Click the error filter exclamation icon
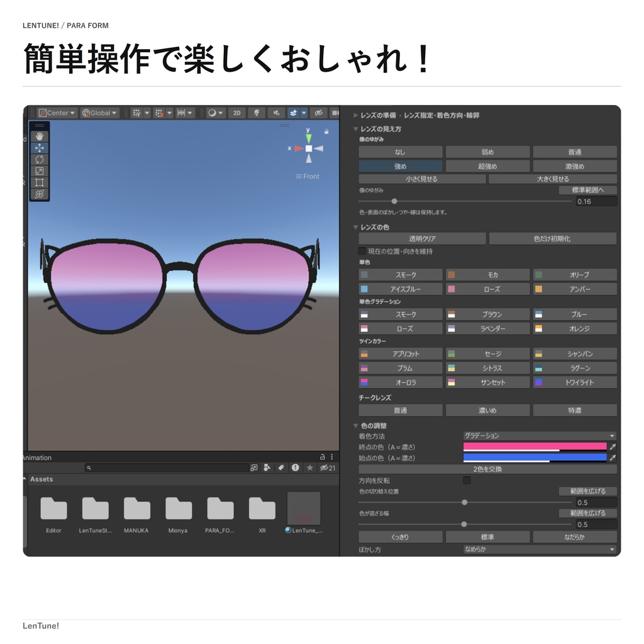644x644 pixels. point(296,468)
